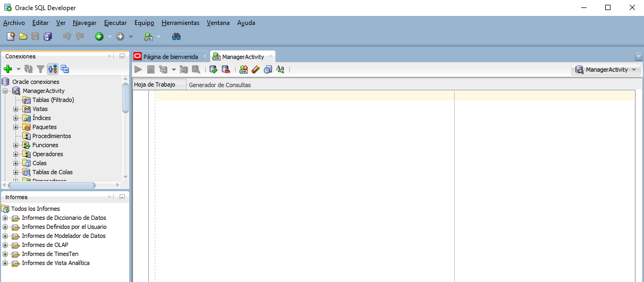The image size is (644, 282).
Task: Click the Unshared SQL Worksheet icon
Action: point(244,69)
